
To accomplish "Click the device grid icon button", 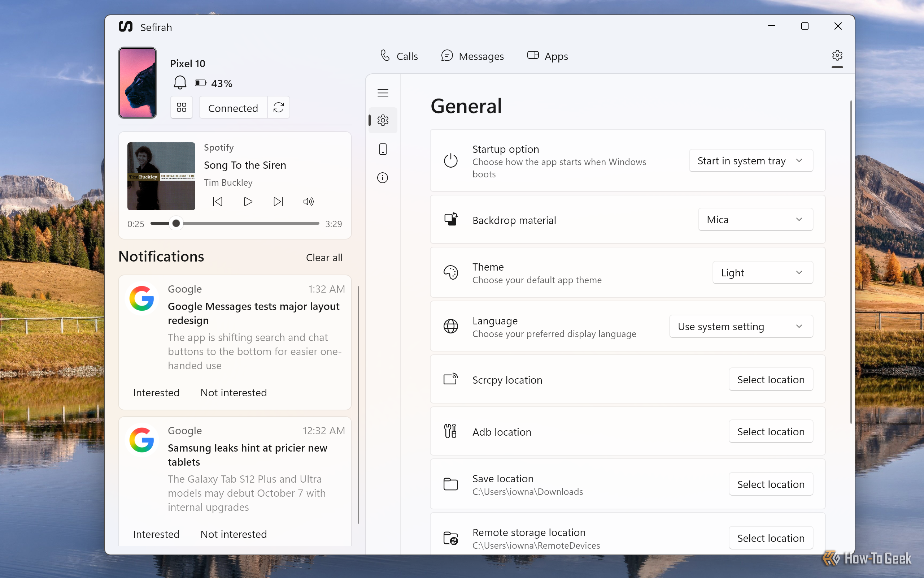I will coord(181,107).
